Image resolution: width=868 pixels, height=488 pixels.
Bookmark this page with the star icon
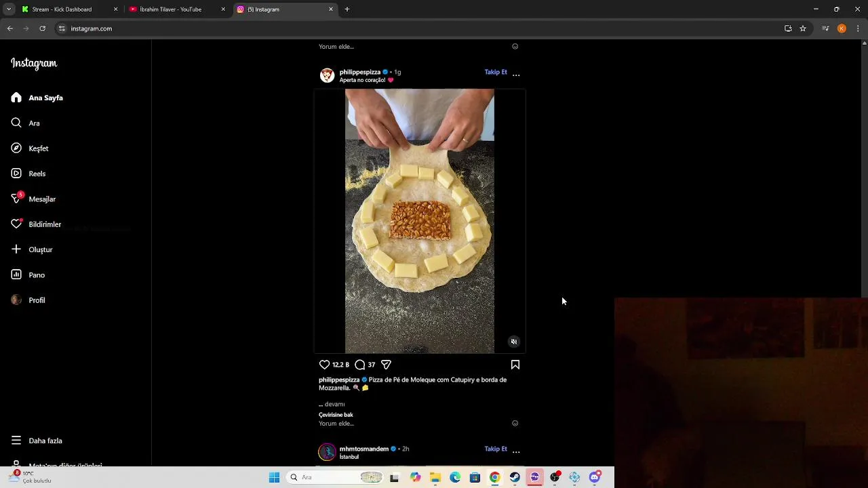click(803, 28)
